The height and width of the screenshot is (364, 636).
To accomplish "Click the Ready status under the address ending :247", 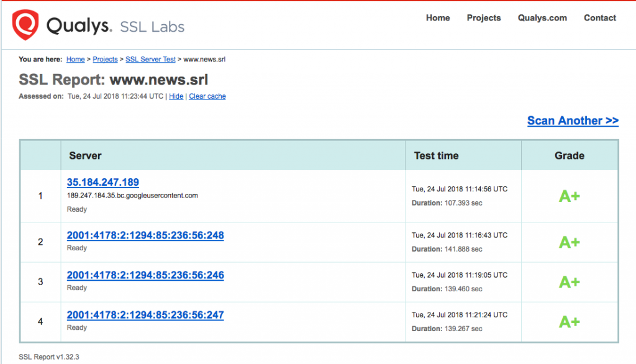I will (76, 327).
